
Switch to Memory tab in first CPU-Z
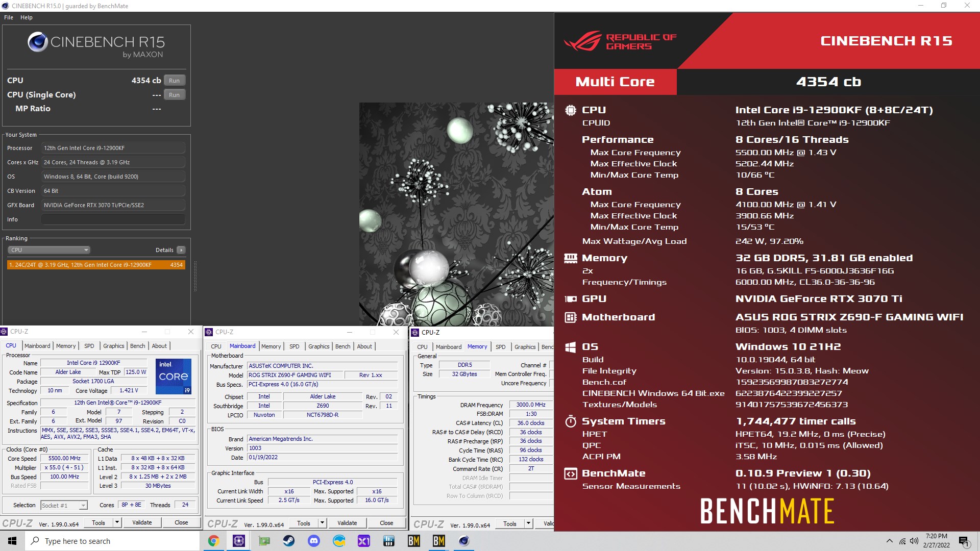pos(66,346)
